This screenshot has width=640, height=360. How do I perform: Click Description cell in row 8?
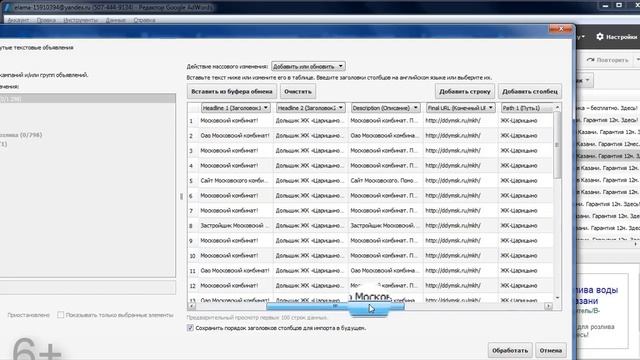tap(385, 225)
